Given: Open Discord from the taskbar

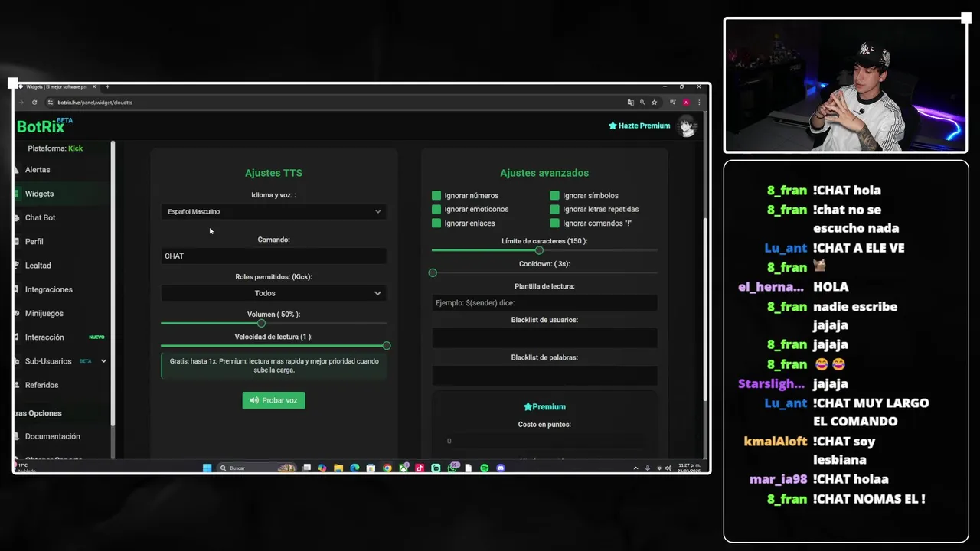Looking at the screenshot, I should click(x=501, y=468).
